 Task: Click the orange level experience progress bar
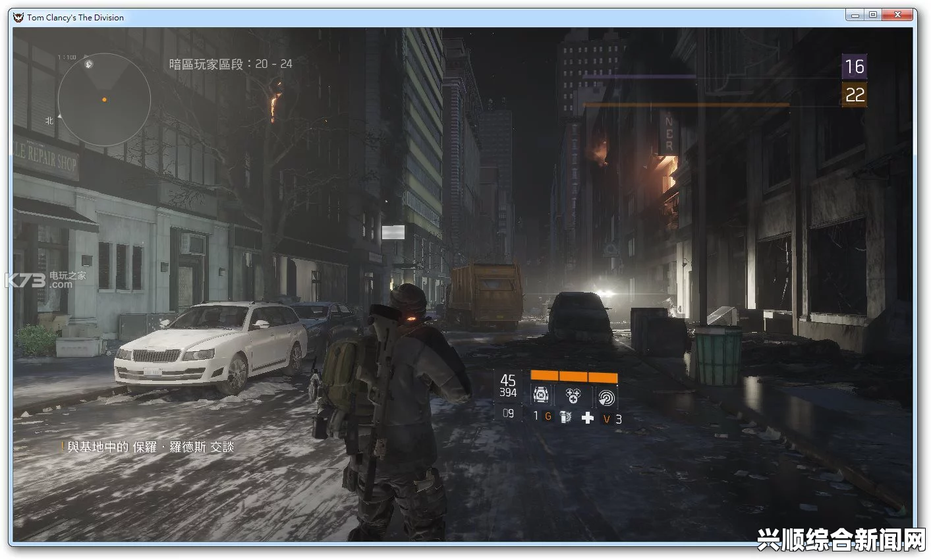coord(686,104)
